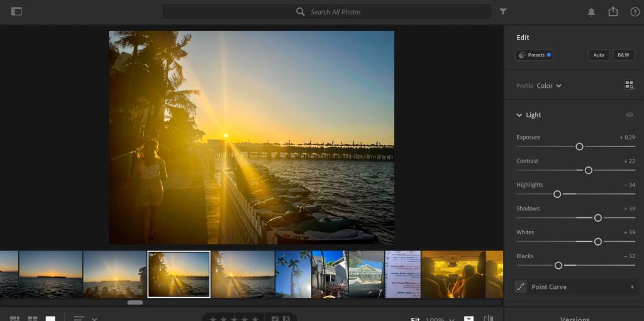
Task: Apply the B&W conversion button
Action: point(623,55)
